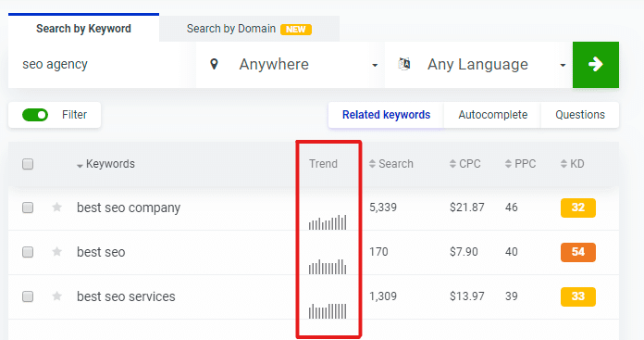Screen dimensions: 644x340
Task: View trend chart for 'best seo services'
Action: coord(328,310)
